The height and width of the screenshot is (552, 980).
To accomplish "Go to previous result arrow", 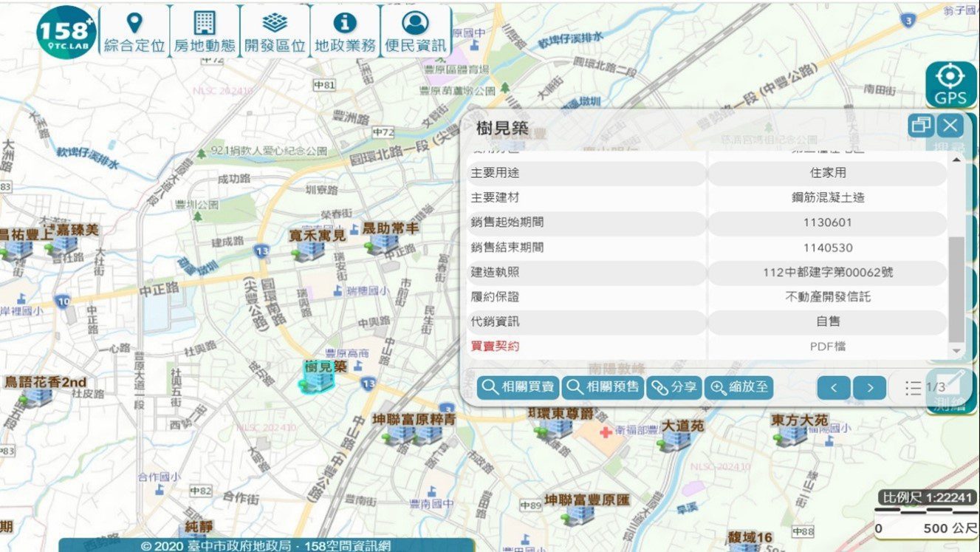I will (x=834, y=387).
